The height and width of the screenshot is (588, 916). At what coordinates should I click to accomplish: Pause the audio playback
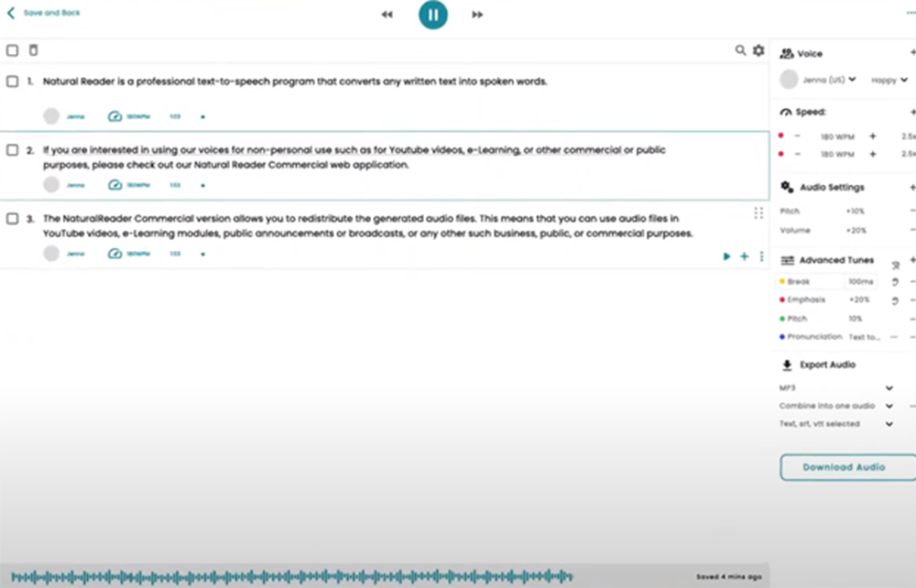coord(433,15)
